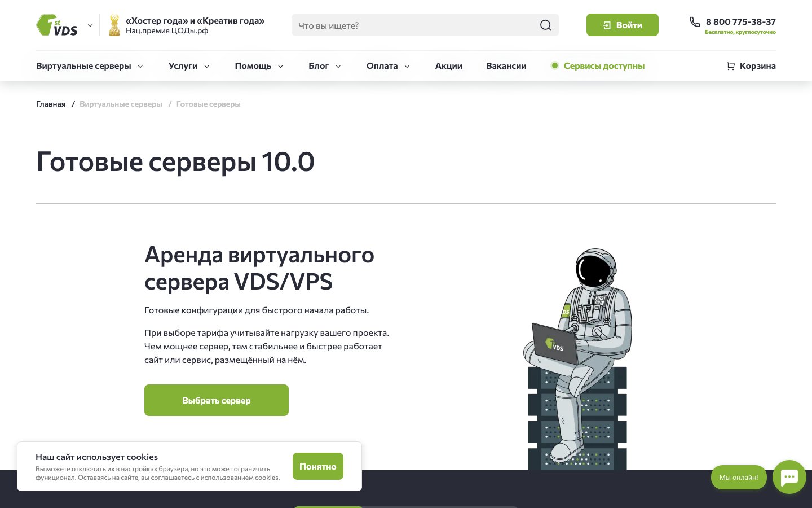
Task: Click the green status dot indicator
Action: pyautogui.click(x=555, y=65)
